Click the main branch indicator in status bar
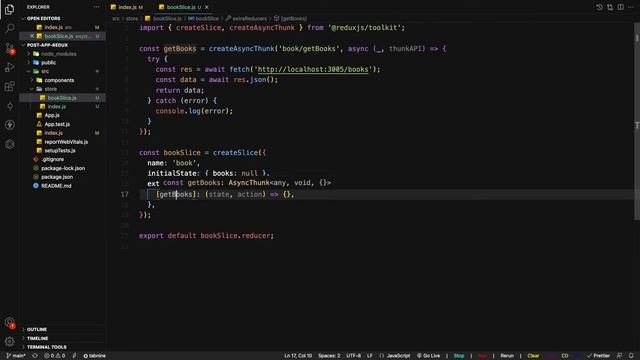The image size is (640, 360). pos(16,356)
